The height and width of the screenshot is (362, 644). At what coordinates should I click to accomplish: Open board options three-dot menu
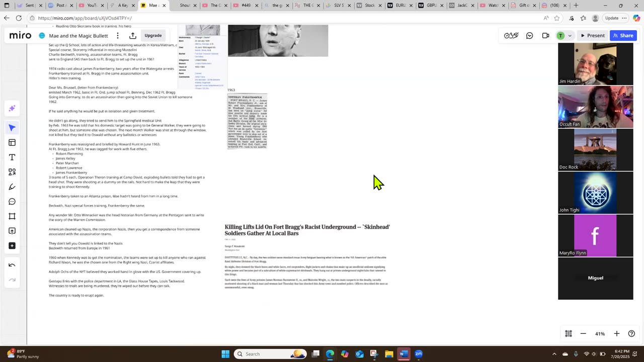point(118,36)
